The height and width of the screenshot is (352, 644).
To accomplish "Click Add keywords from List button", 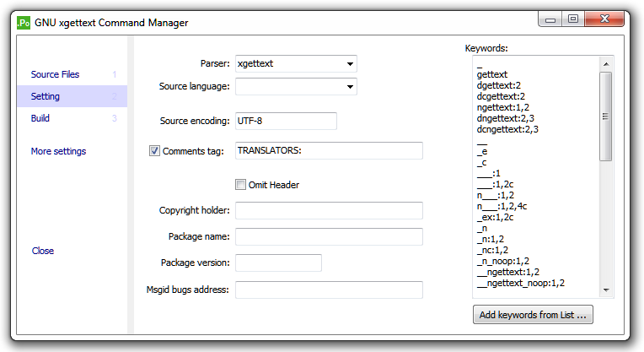I will click(533, 315).
